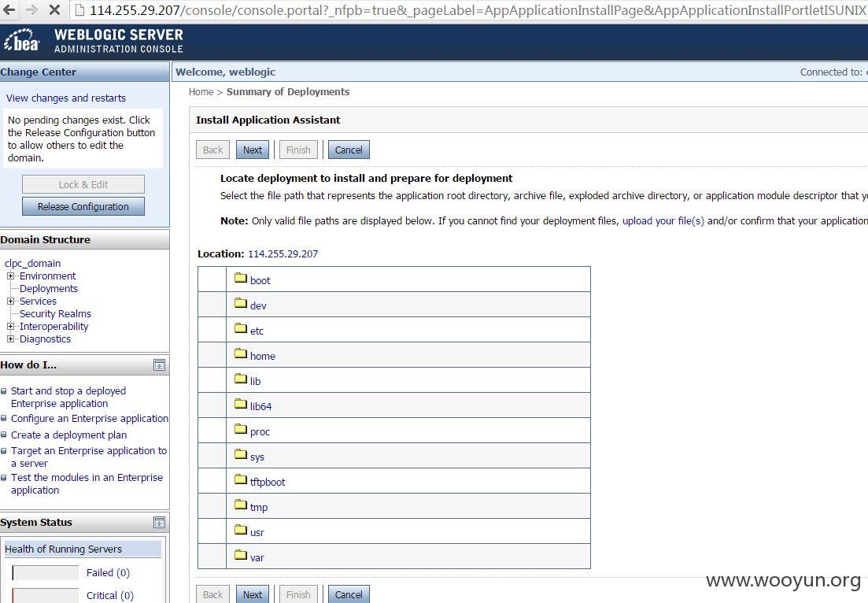The height and width of the screenshot is (603, 868).
Task: Open the var directory link
Action: [x=257, y=557]
